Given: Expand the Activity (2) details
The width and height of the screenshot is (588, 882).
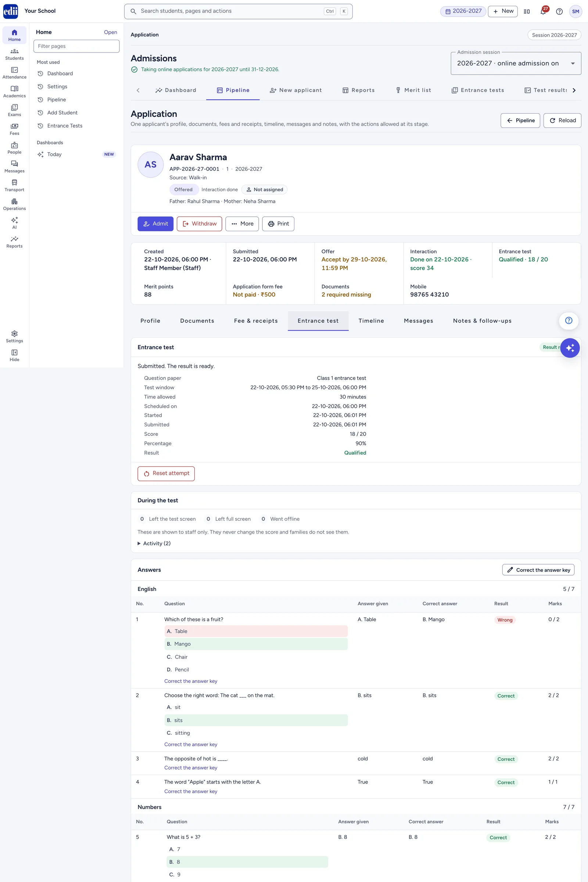Looking at the screenshot, I should coord(154,543).
